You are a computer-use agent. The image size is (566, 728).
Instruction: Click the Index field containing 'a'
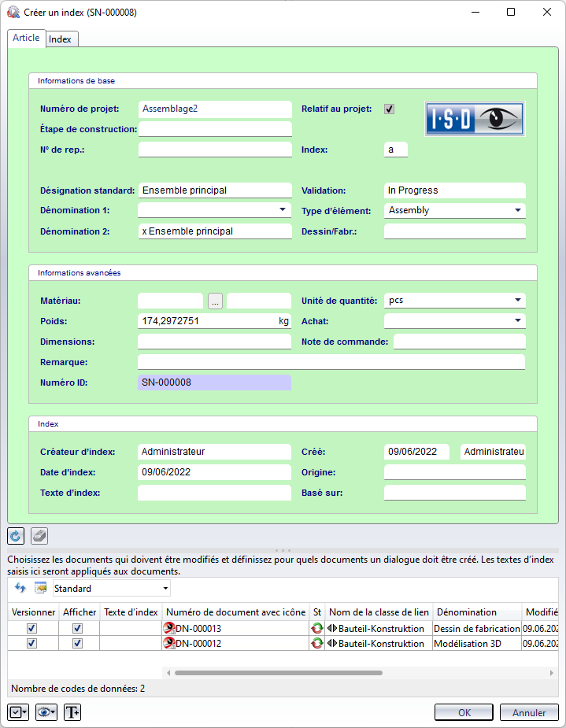[396, 150]
